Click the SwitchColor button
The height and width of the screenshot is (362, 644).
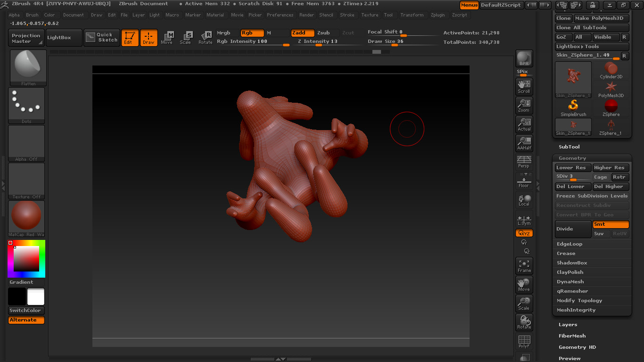26,311
